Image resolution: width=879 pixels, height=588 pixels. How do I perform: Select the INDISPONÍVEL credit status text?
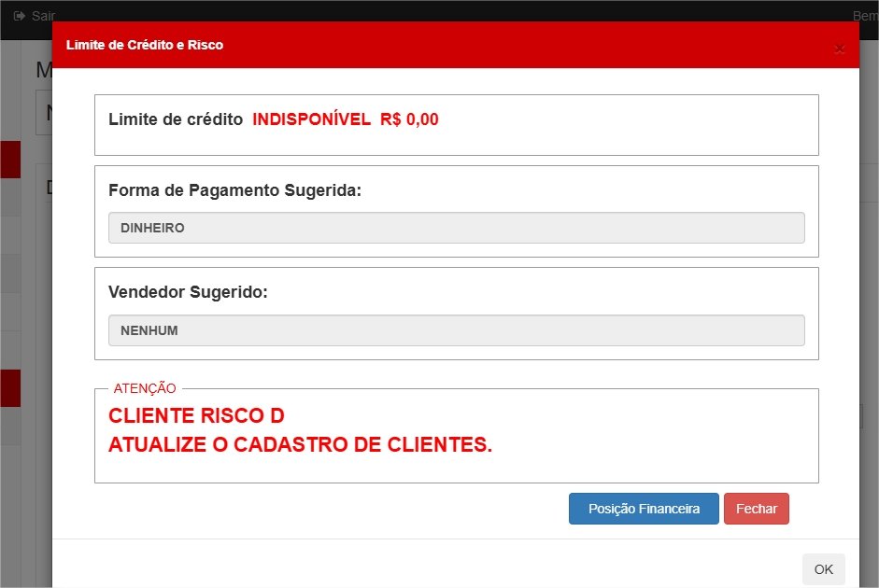[x=311, y=119]
